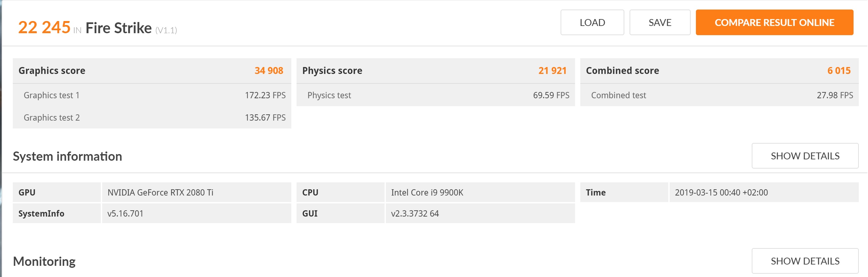
Task: Select Graphics test 2 FPS result
Action: (265, 118)
